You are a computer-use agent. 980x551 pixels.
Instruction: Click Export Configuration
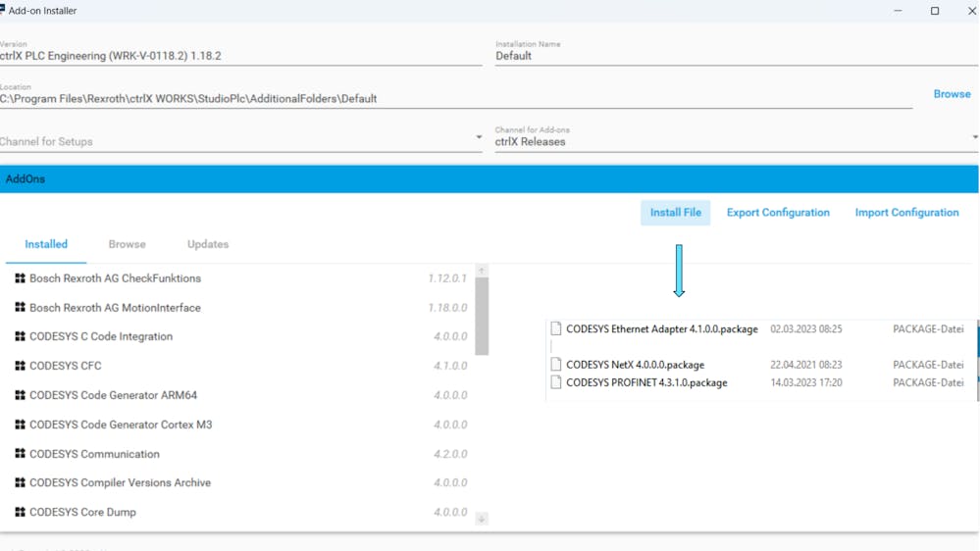pyautogui.click(x=778, y=213)
